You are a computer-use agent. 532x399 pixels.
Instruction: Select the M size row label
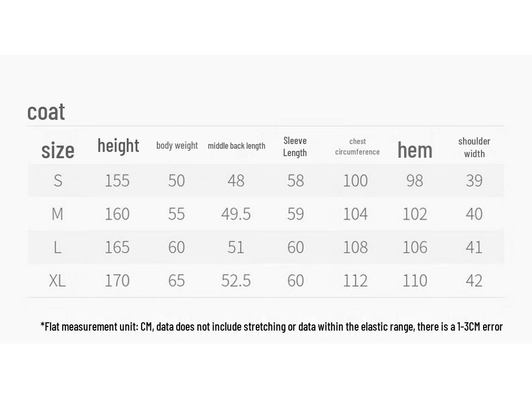pos(57,214)
